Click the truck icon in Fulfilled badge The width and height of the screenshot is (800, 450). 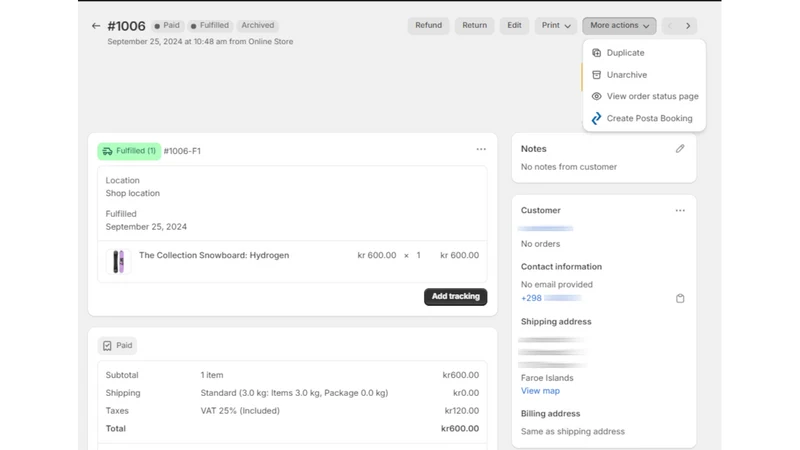point(107,151)
